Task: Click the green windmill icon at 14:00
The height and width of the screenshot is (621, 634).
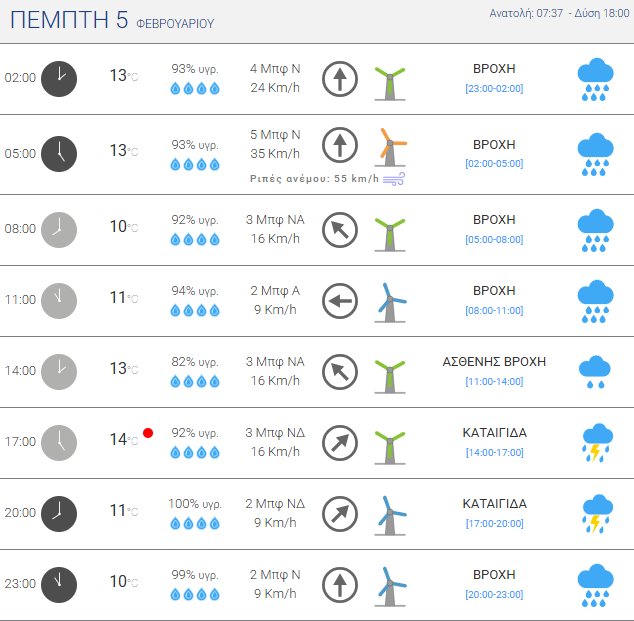Action: pos(390,374)
